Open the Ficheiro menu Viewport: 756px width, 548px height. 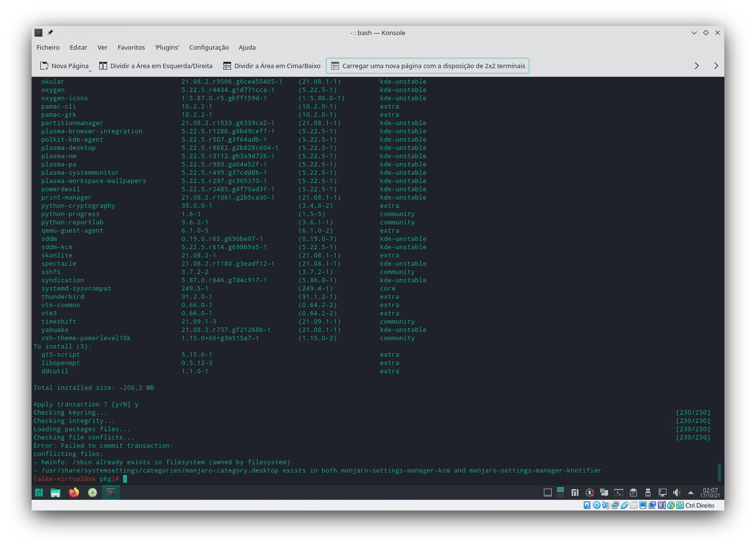[48, 47]
